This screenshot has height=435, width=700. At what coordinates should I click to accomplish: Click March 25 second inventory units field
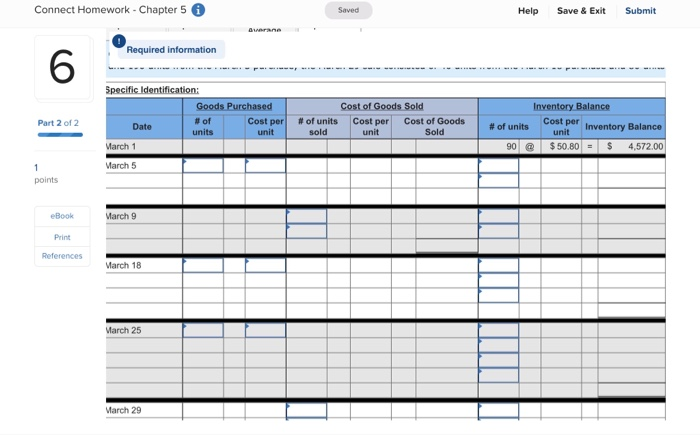(x=498, y=345)
